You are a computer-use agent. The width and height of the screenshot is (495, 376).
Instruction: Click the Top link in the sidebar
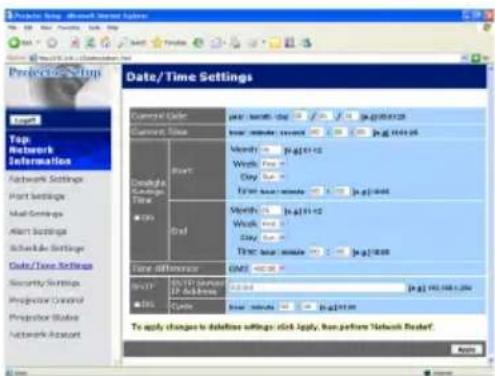pos(19,139)
